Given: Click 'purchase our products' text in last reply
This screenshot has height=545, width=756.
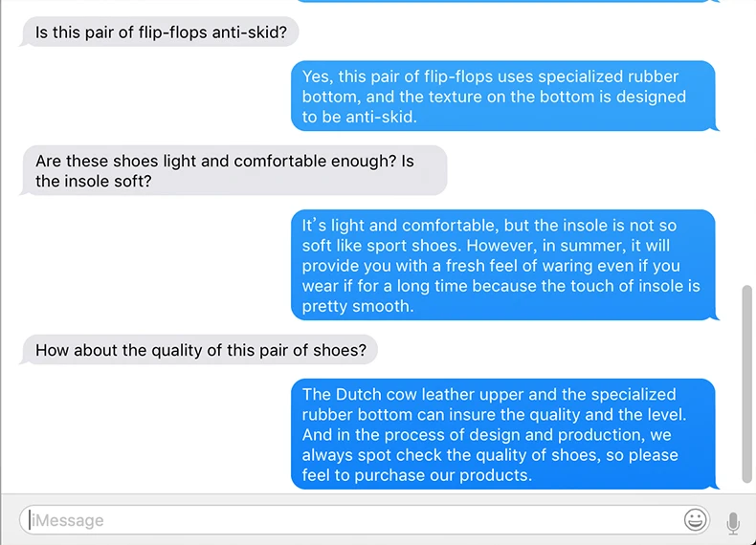Looking at the screenshot, I should [x=442, y=475].
